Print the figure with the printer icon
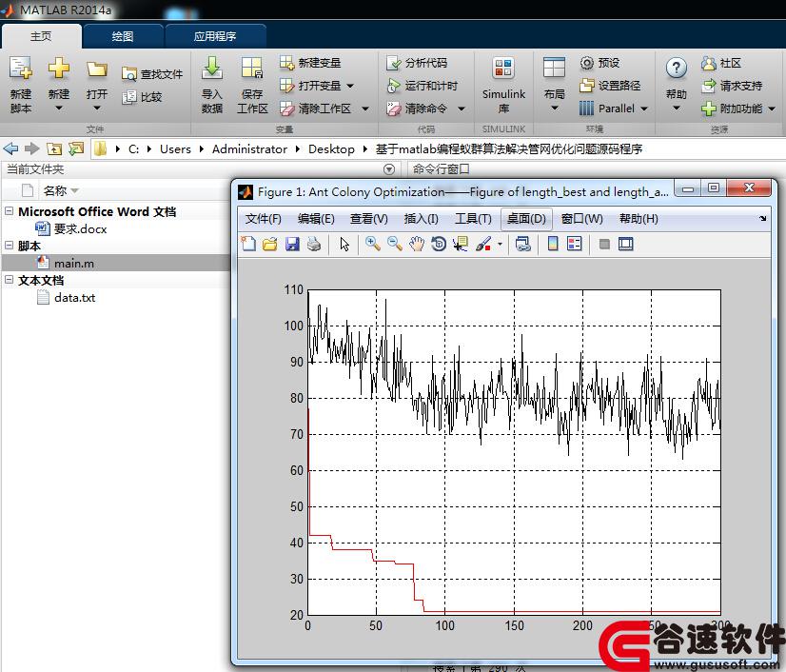Screen dimensions: 786x672 click(314, 245)
